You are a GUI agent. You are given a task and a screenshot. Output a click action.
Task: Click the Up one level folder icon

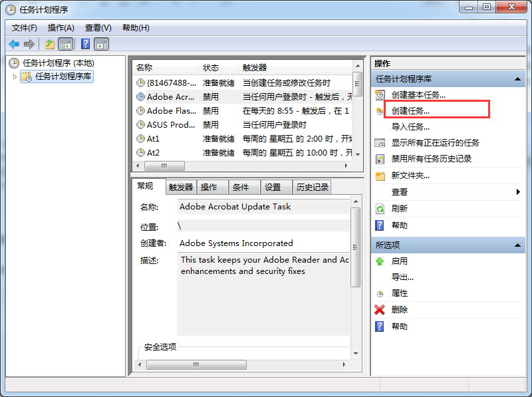(x=50, y=44)
